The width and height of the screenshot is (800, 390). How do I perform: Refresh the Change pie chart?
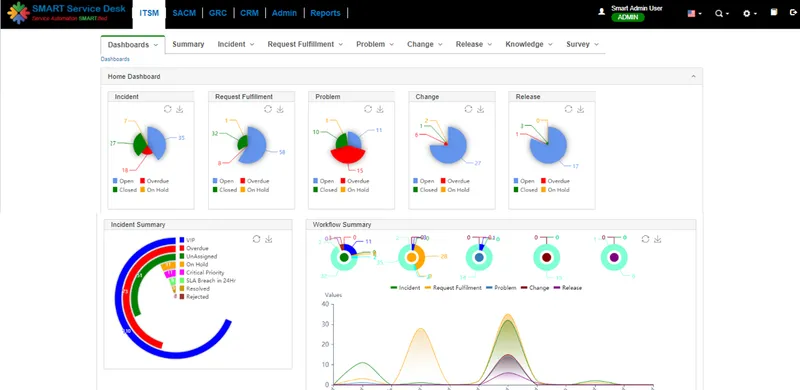(468, 109)
